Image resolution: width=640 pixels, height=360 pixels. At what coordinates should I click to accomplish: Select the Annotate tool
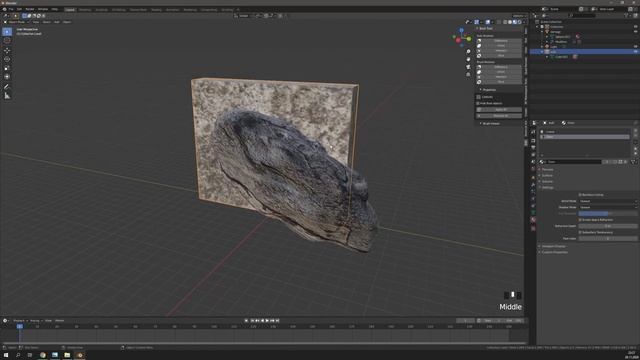point(7,87)
